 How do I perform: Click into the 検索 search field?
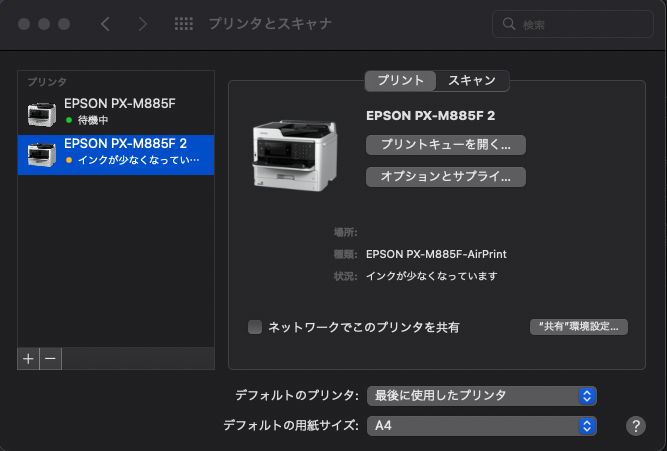pos(573,24)
